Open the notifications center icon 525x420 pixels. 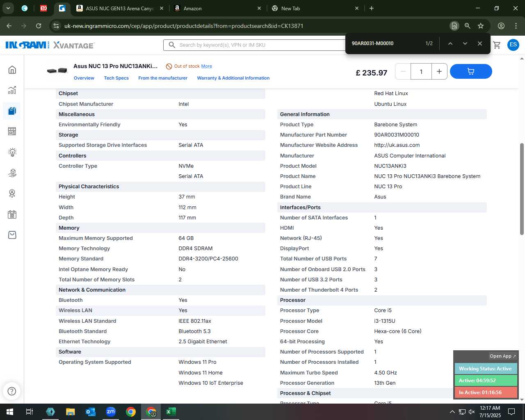(x=511, y=412)
